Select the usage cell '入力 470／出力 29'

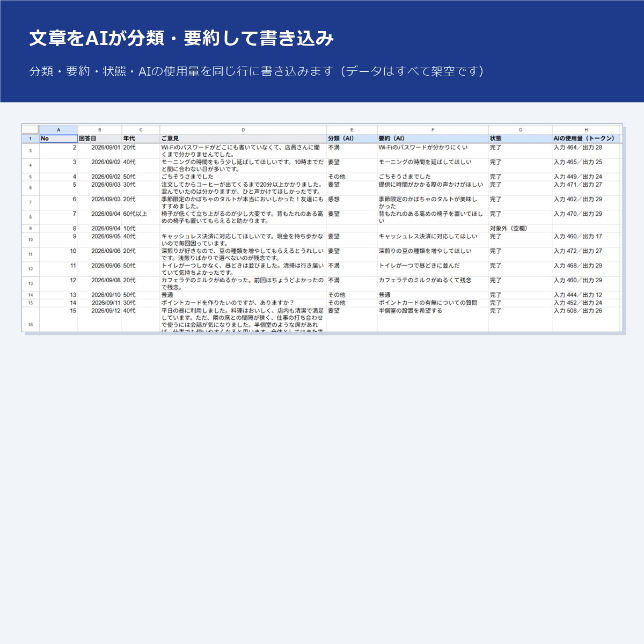coord(586,217)
